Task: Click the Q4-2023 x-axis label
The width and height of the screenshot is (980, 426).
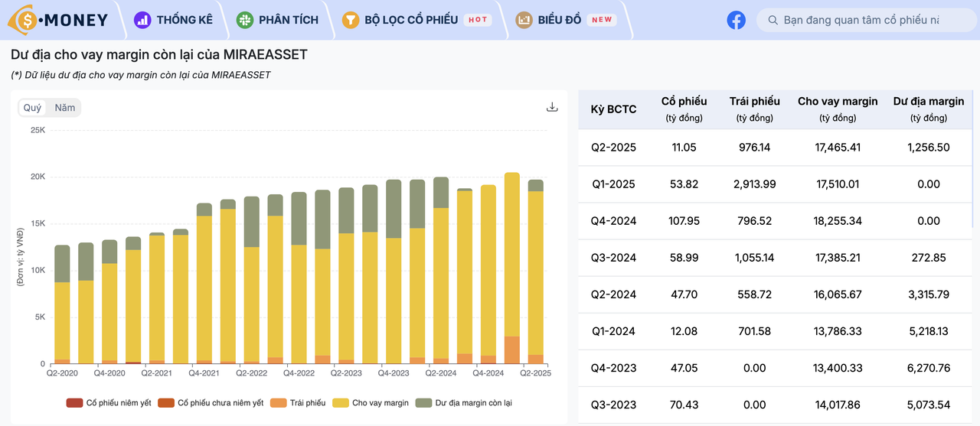Action: (x=394, y=373)
